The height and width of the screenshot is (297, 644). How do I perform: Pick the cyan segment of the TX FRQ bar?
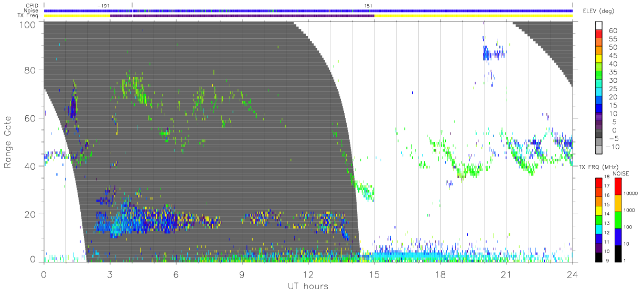click(598, 228)
